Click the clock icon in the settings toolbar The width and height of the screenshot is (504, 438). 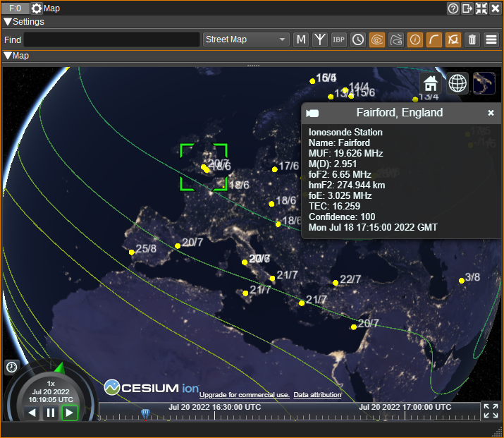click(x=358, y=39)
